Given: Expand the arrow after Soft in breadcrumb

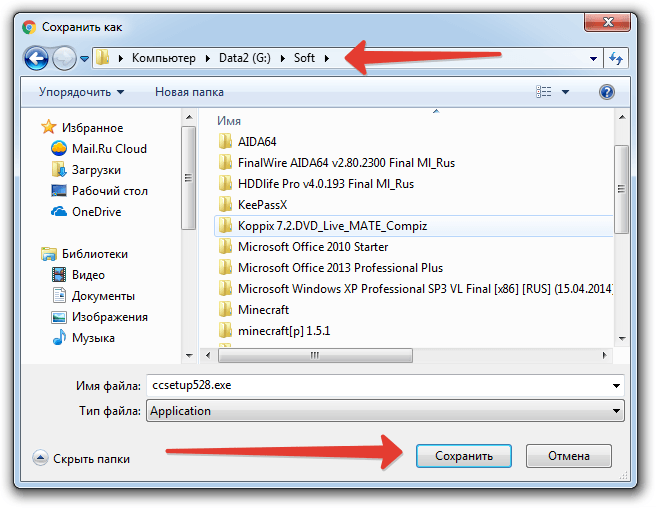Looking at the screenshot, I should click(327, 59).
